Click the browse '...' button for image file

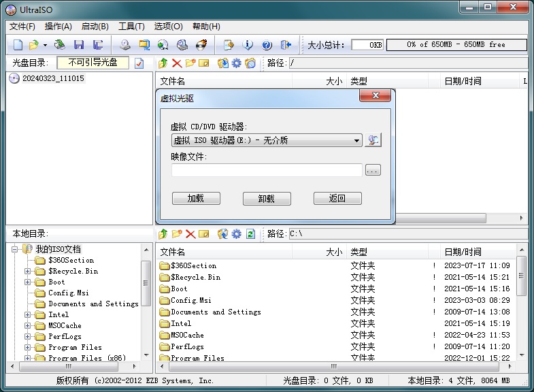coord(373,170)
